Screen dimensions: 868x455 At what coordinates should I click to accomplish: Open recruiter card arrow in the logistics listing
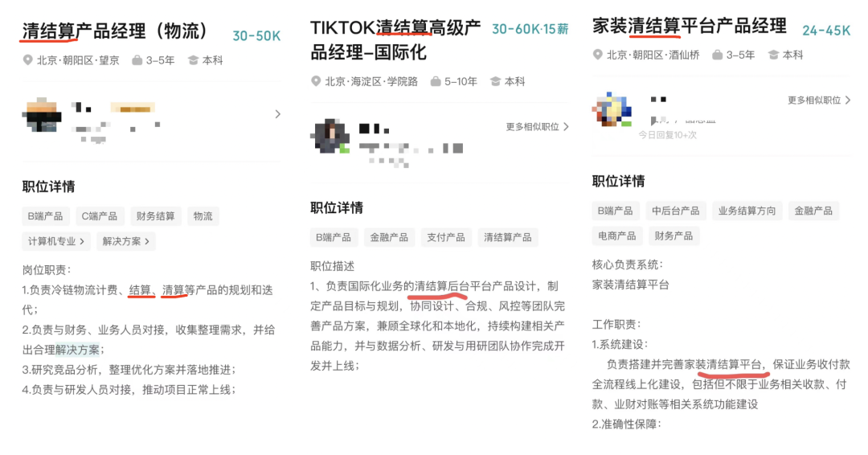tap(277, 114)
